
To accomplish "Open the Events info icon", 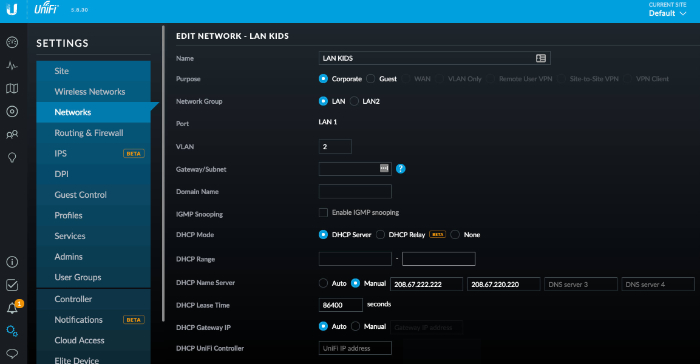I will 12,262.
